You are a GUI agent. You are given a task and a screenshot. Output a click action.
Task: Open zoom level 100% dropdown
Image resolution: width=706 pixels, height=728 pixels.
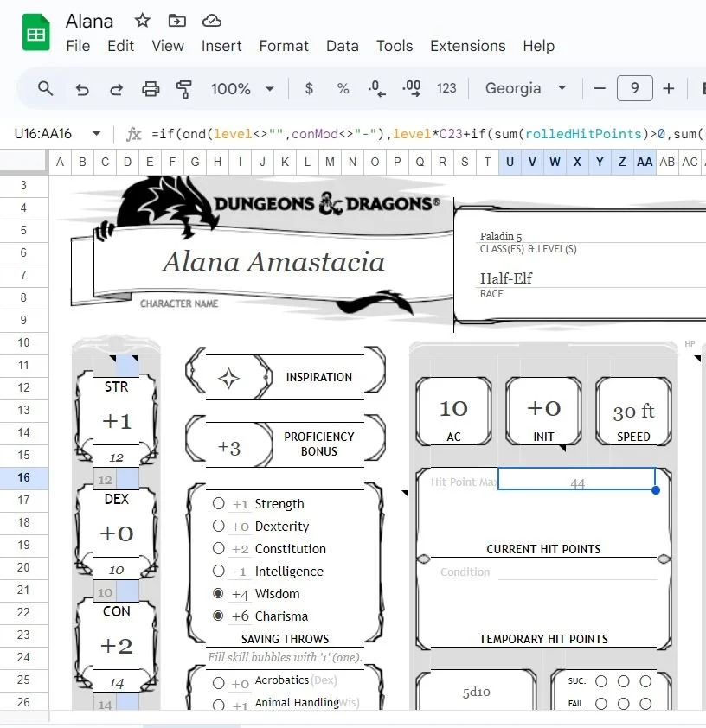tap(242, 88)
